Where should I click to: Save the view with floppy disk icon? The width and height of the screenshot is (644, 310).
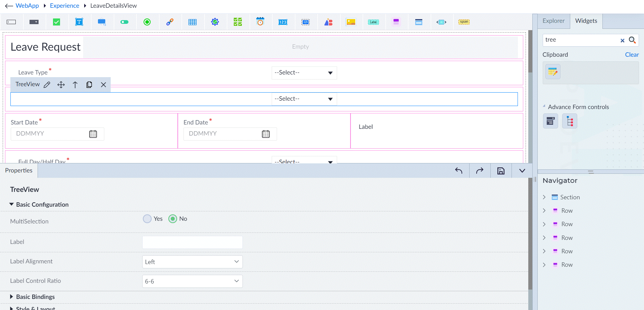click(x=501, y=171)
